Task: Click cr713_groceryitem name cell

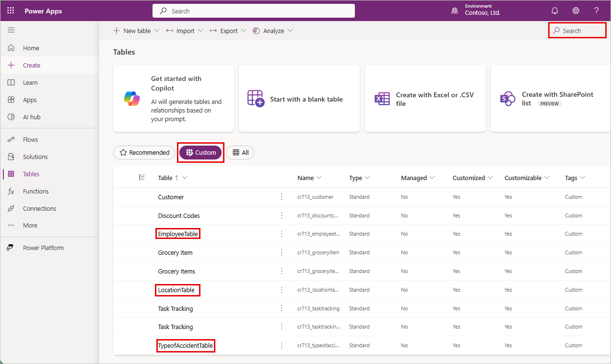Action: [x=318, y=252]
